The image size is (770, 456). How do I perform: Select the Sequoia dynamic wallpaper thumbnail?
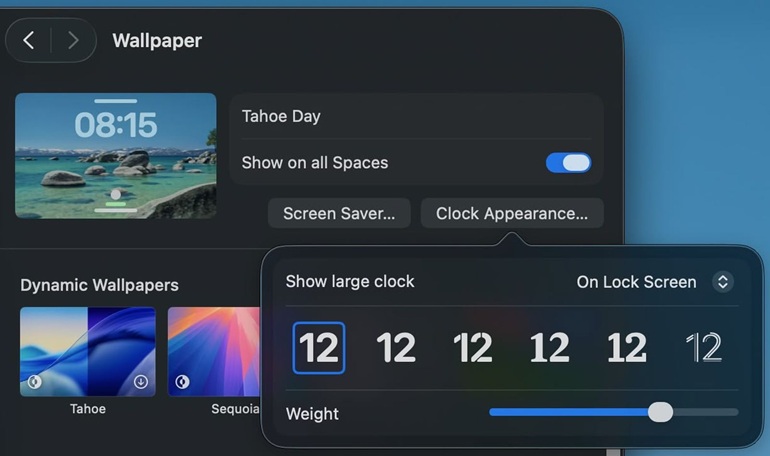[213, 350]
